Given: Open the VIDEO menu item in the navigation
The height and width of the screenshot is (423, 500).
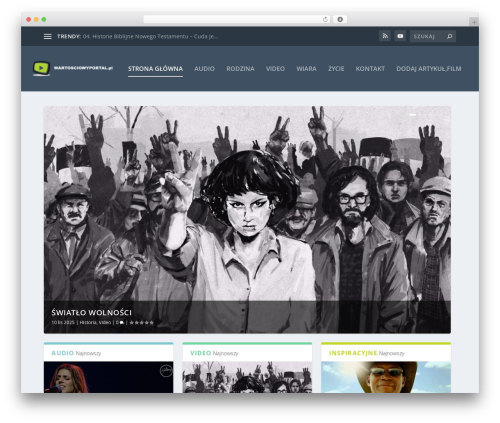Looking at the screenshot, I should pyautogui.click(x=275, y=69).
